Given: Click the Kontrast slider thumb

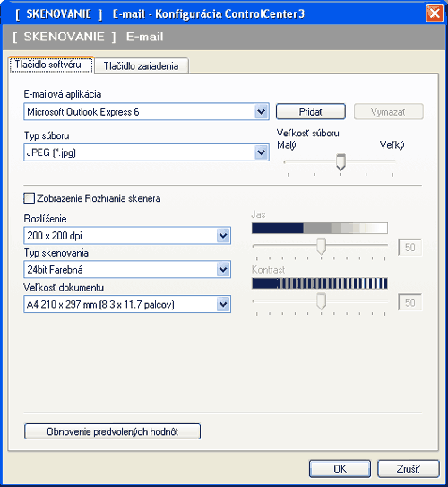Looking at the screenshot, I should click(x=321, y=301).
